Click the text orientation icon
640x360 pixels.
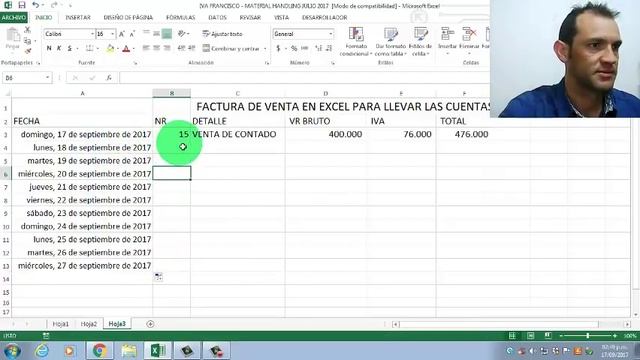(x=182, y=34)
